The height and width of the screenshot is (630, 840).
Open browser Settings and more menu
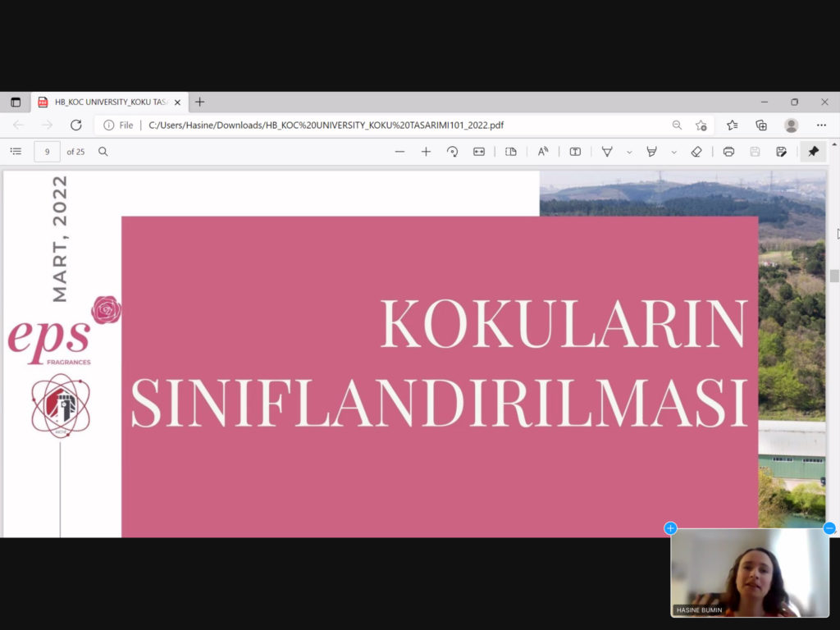coord(821,125)
